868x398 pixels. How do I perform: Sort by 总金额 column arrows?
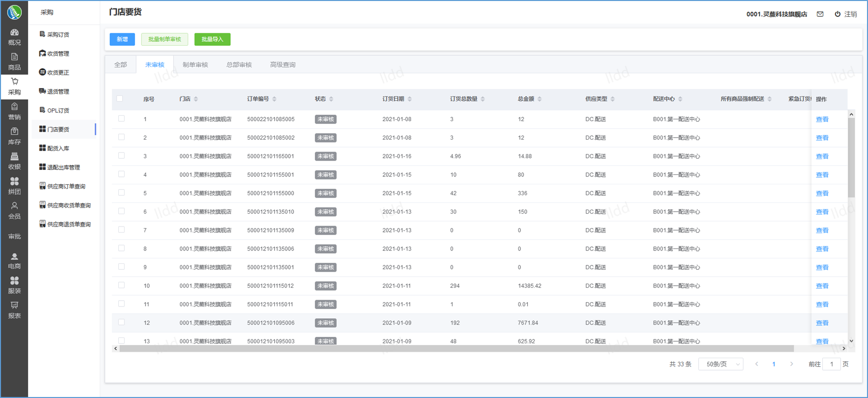coord(540,99)
